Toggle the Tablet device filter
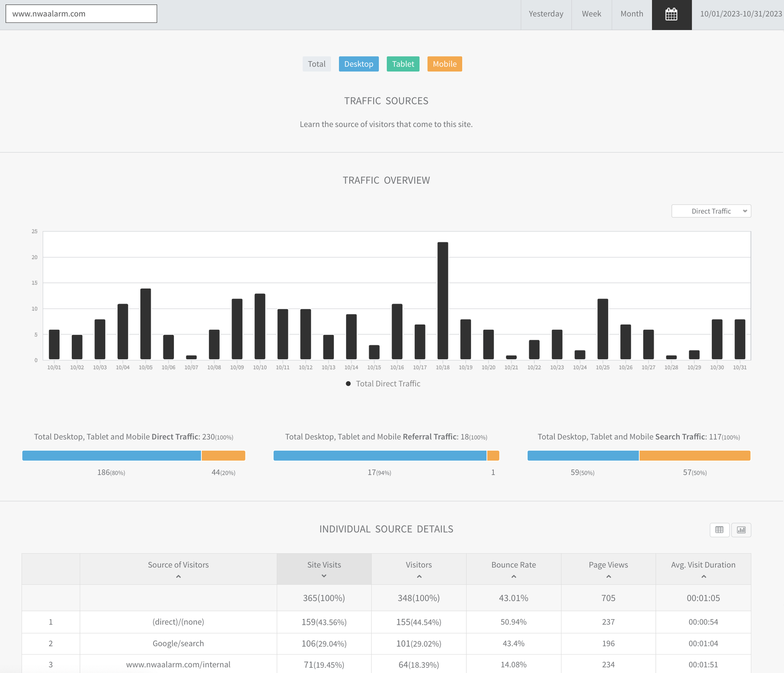Screen dimensions: 784x673 pos(403,64)
